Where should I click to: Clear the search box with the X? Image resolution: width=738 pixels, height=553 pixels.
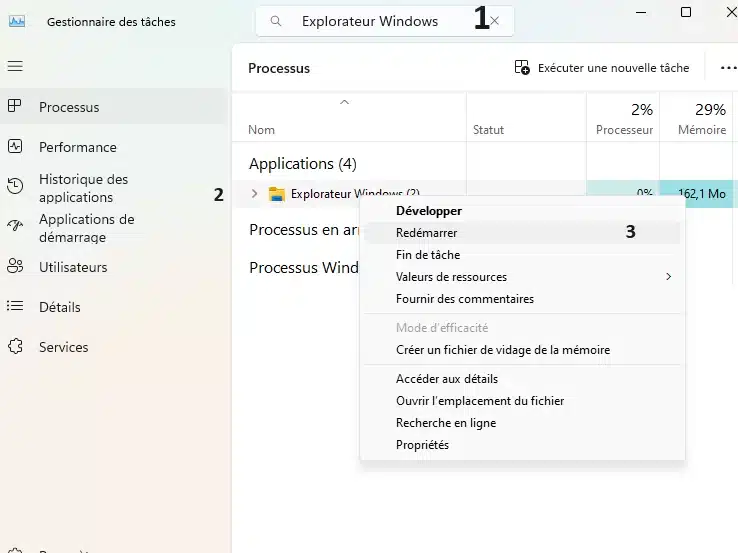[495, 21]
